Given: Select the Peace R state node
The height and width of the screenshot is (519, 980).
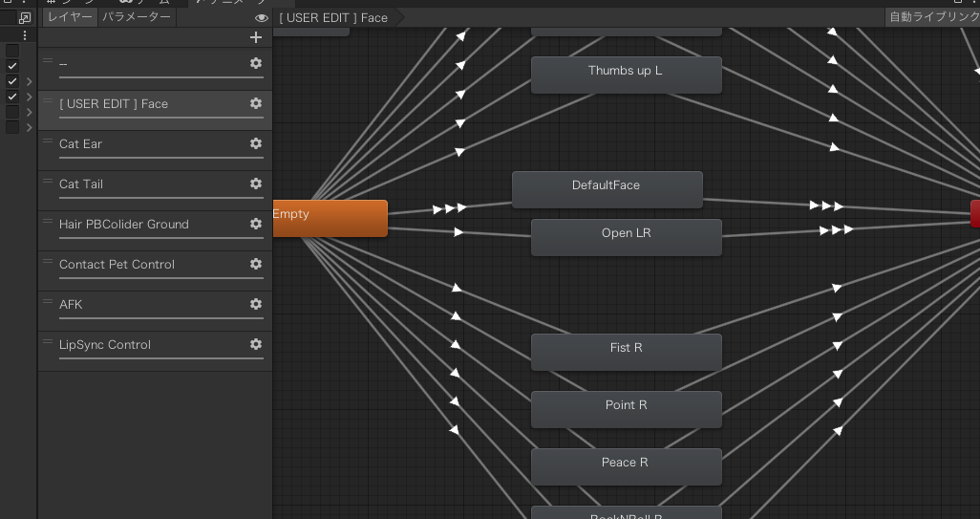Looking at the screenshot, I should pos(627,466).
